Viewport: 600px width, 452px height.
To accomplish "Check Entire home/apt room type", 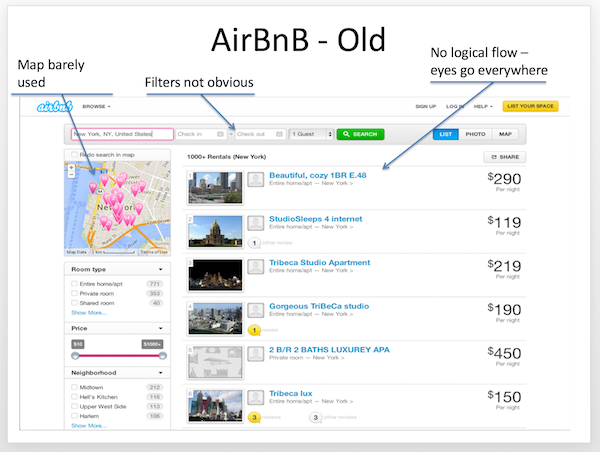I will [x=74, y=284].
